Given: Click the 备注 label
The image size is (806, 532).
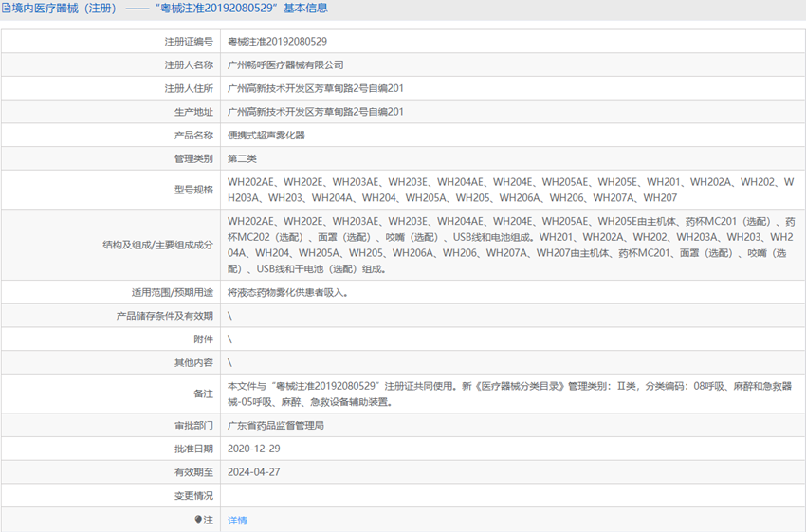Looking at the screenshot, I should click(203, 394).
